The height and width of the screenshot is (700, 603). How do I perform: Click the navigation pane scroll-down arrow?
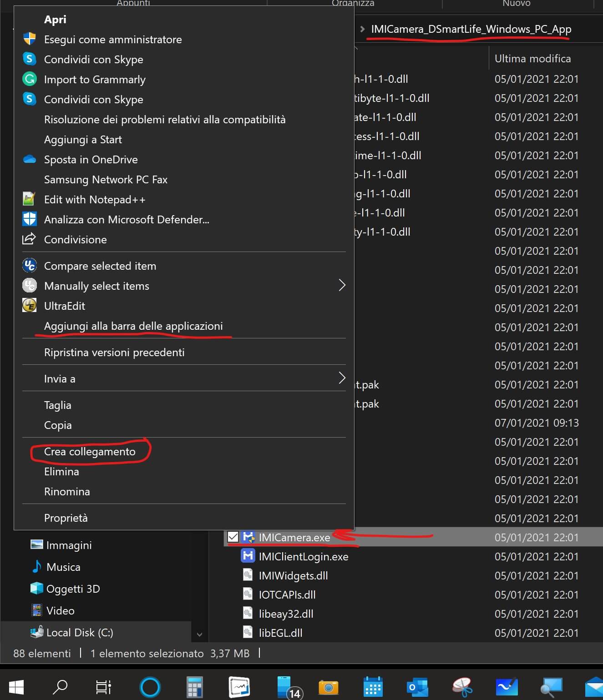199,634
